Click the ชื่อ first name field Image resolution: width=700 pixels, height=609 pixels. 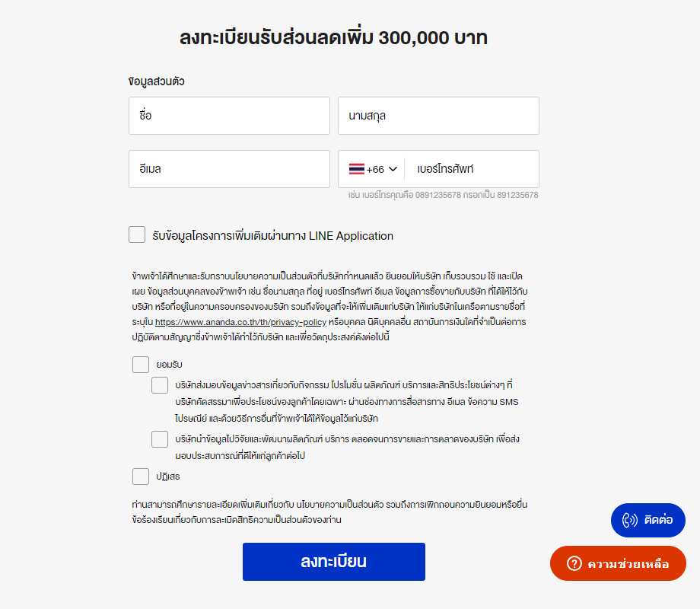229,116
